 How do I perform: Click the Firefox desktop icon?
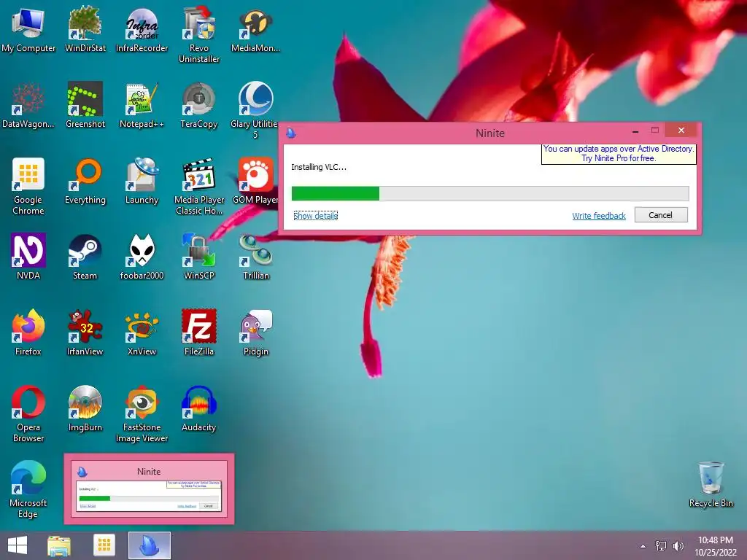click(x=28, y=333)
